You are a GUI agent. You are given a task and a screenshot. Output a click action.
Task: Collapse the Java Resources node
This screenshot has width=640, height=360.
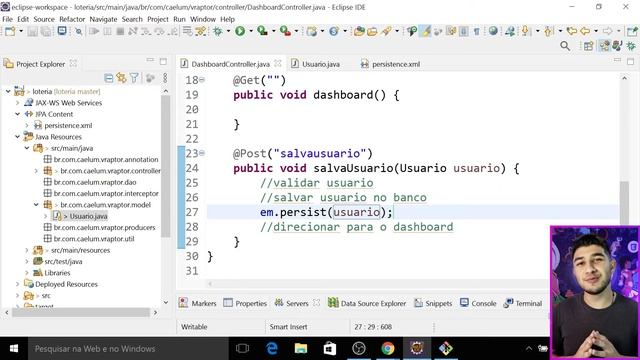pos(18,137)
